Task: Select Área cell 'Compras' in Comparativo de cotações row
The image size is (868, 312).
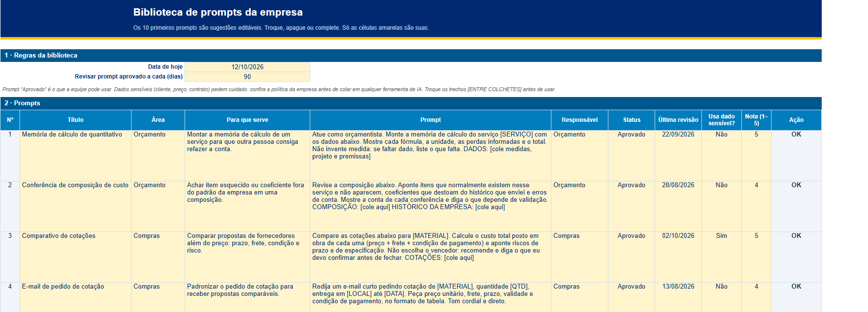Action: pos(158,257)
